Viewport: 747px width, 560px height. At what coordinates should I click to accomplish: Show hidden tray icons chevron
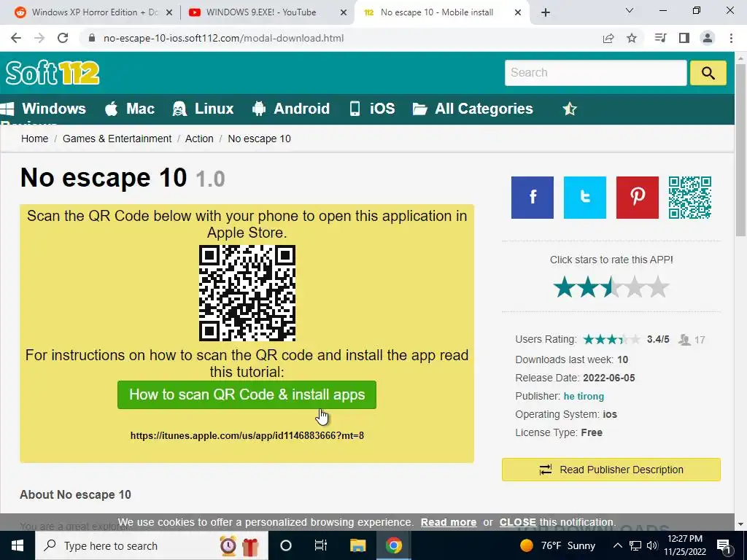pos(617,545)
